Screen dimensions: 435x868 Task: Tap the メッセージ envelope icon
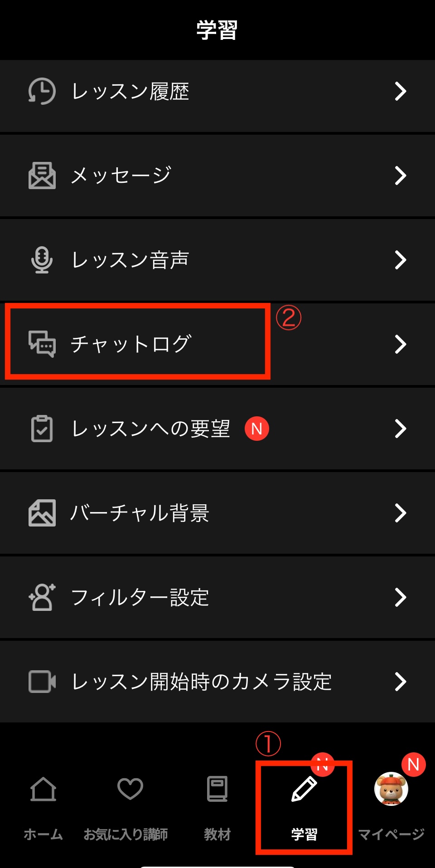click(42, 176)
